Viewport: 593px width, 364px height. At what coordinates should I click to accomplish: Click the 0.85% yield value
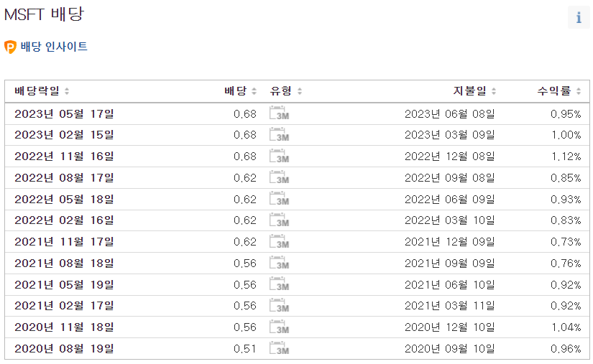(x=566, y=177)
